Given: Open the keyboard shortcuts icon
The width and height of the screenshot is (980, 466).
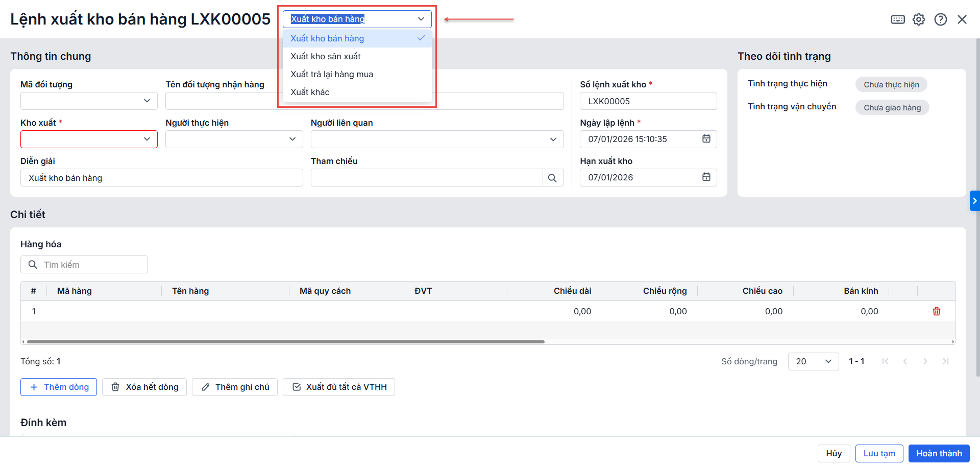Looking at the screenshot, I should click(897, 19).
